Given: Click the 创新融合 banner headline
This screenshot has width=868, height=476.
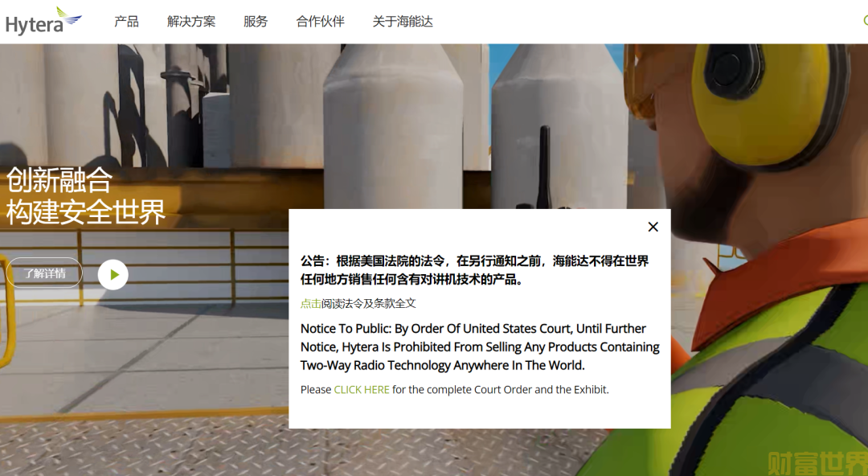Looking at the screenshot, I should (x=59, y=181).
